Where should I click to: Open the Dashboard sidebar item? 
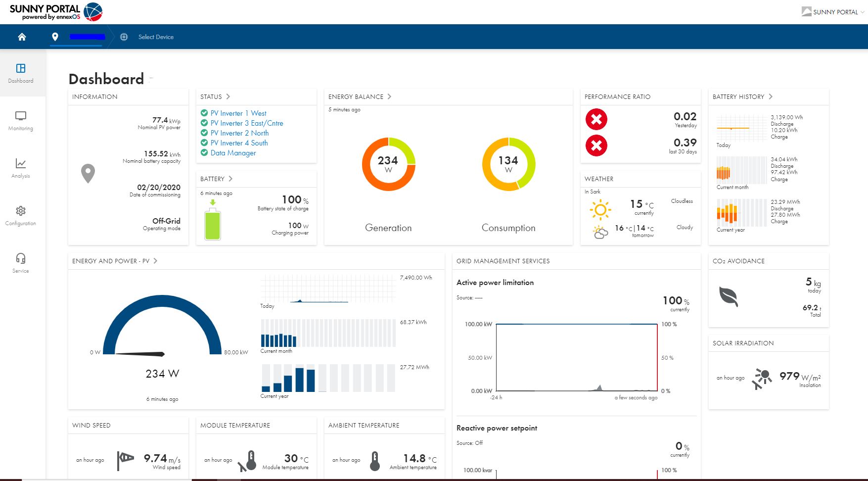21,73
